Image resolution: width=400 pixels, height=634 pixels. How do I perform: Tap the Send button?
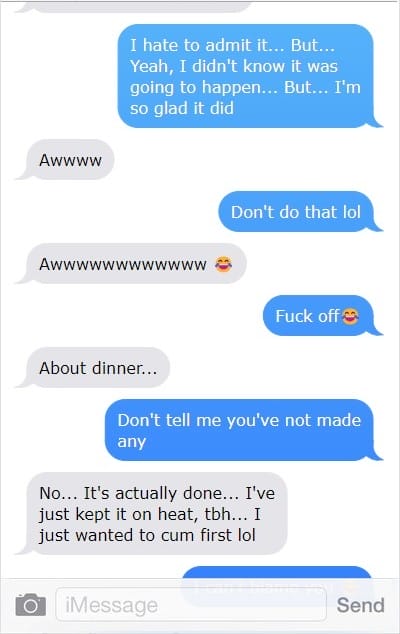(x=360, y=605)
